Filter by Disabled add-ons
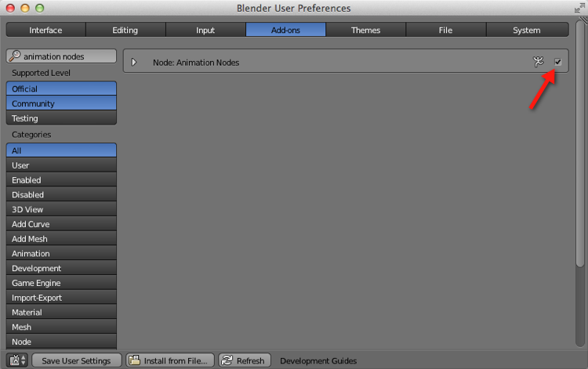The image size is (588, 369). pos(61,194)
